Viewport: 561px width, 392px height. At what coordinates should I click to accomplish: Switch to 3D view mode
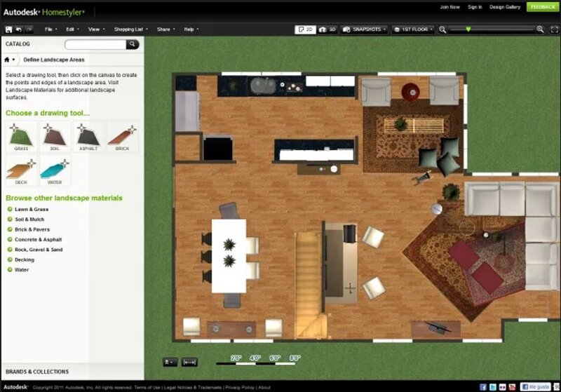[326, 29]
